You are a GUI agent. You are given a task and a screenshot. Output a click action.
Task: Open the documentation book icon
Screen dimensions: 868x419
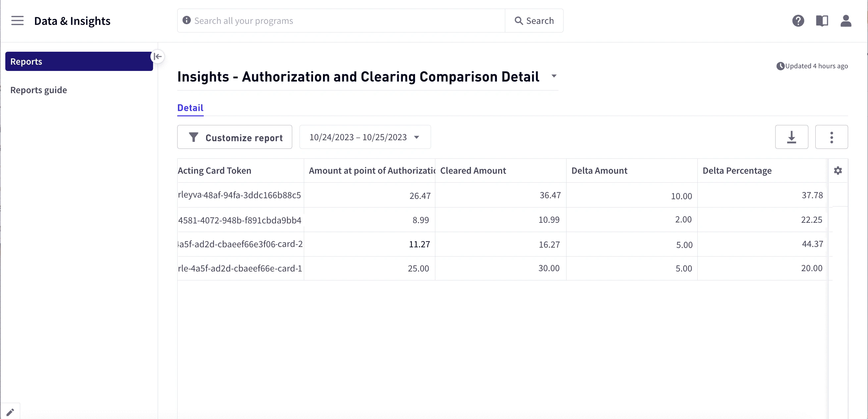coord(822,21)
